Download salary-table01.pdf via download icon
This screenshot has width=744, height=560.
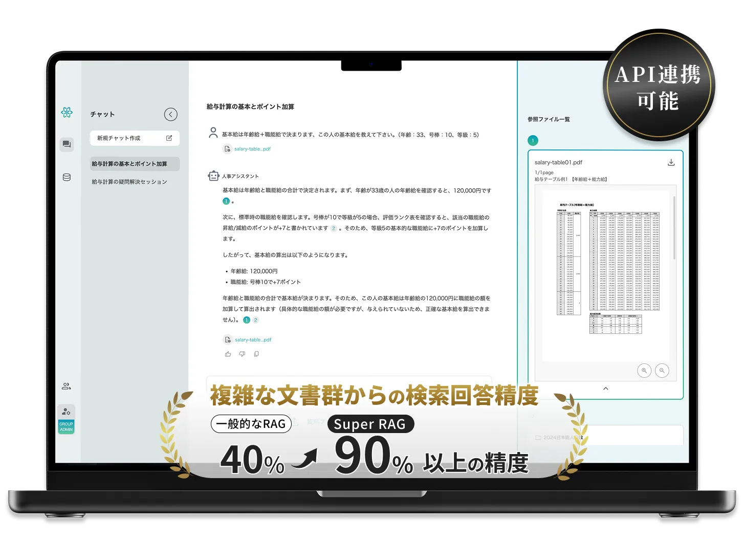click(671, 162)
